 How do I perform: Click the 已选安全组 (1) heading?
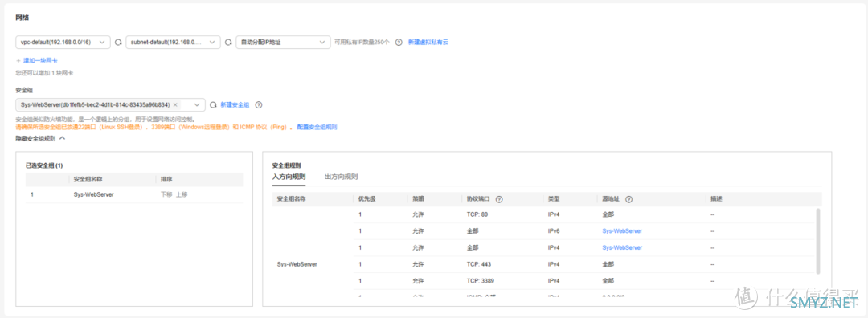(44, 165)
